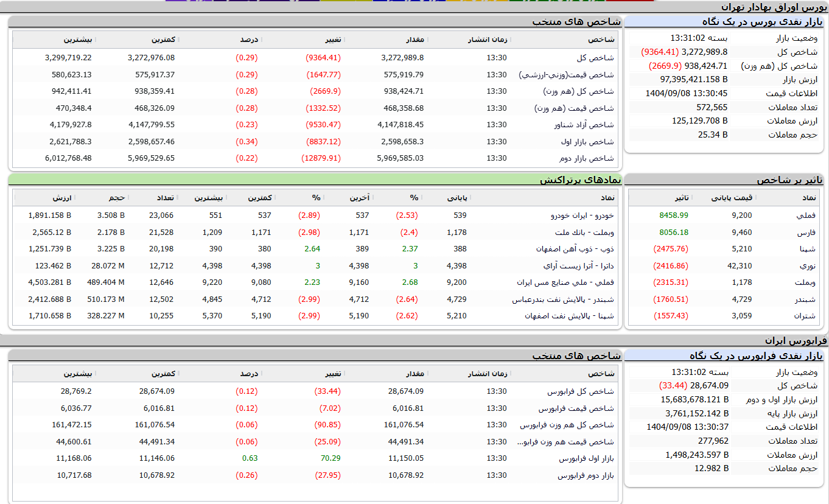829x504 pixels.
Task: Click شاخص آزاد شناور index name
Action: tap(584, 125)
